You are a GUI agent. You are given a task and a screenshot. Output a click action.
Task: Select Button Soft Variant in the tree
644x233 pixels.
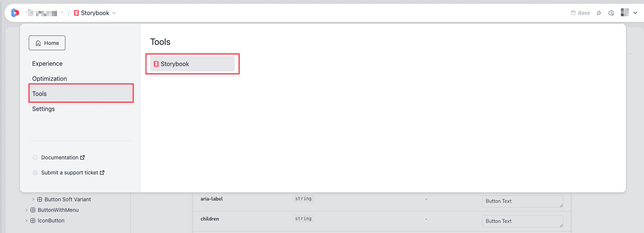[68, 199]
